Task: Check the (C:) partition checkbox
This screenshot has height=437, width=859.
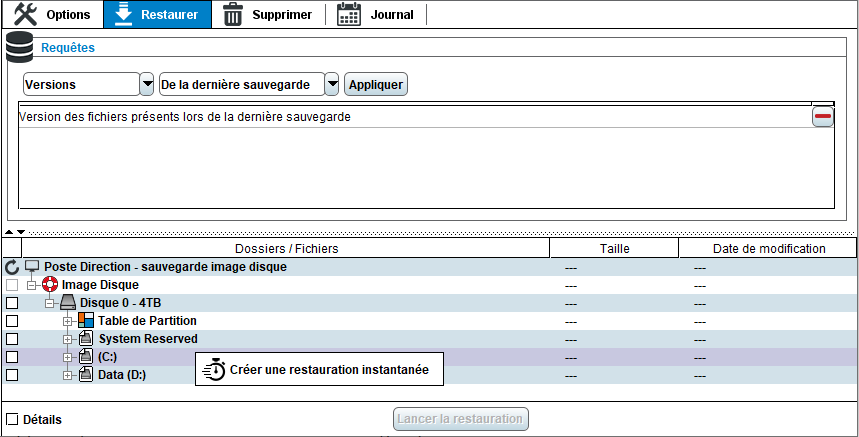Action: (x=12, y=356)
